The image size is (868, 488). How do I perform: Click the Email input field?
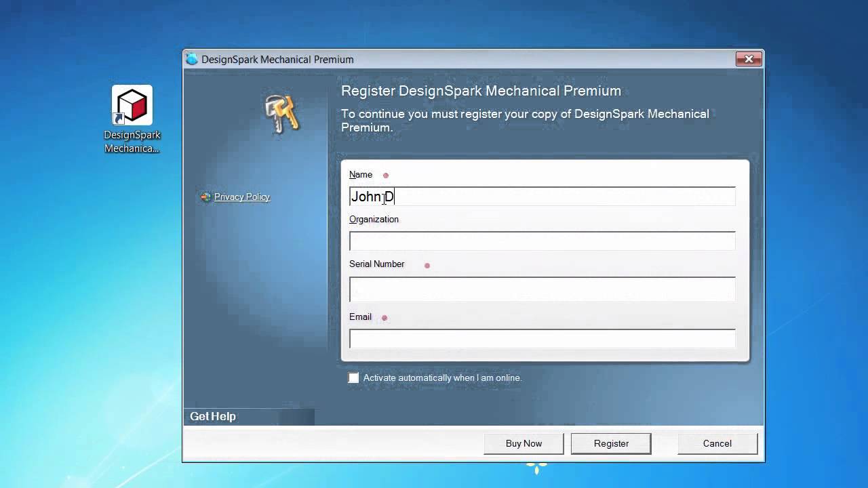click(x=542, y=339)
